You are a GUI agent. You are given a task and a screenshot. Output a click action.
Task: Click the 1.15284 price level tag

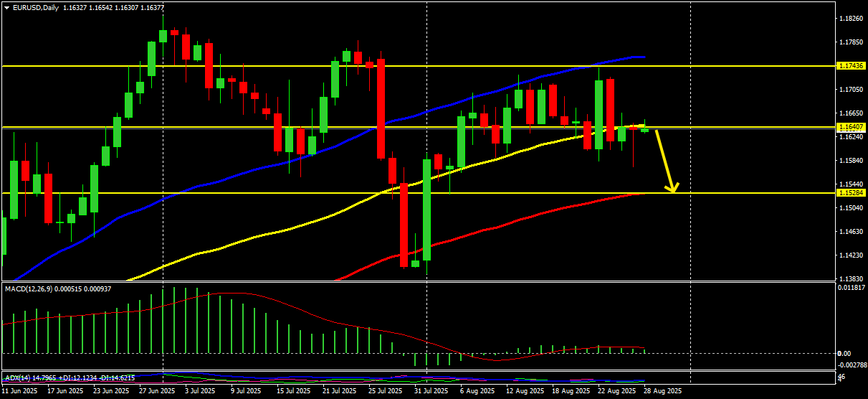(852, 193)
